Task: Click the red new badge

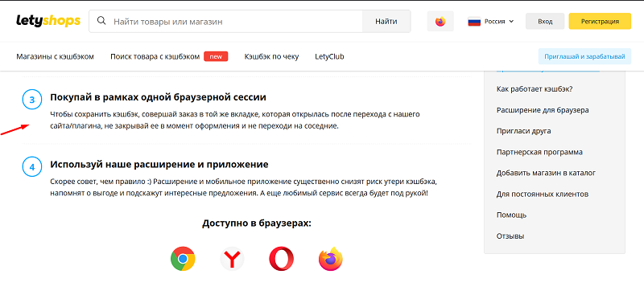Action: click(216, 56)
